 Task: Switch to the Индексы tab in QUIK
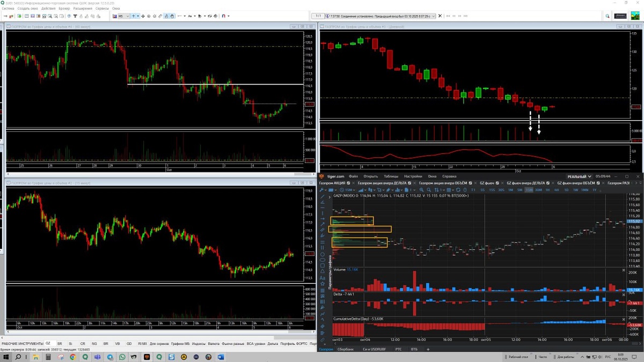[x=199, y=343]
